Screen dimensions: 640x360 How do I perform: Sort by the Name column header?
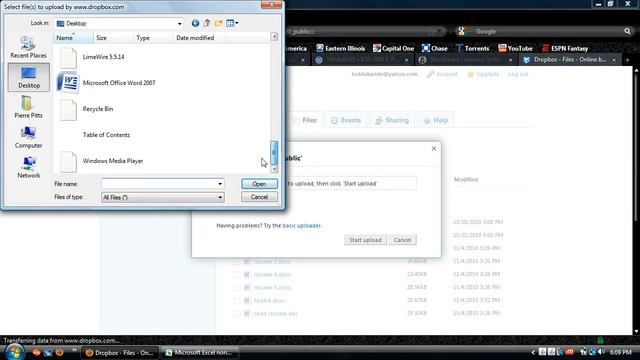pyautogui.click(x=73, y=38)
